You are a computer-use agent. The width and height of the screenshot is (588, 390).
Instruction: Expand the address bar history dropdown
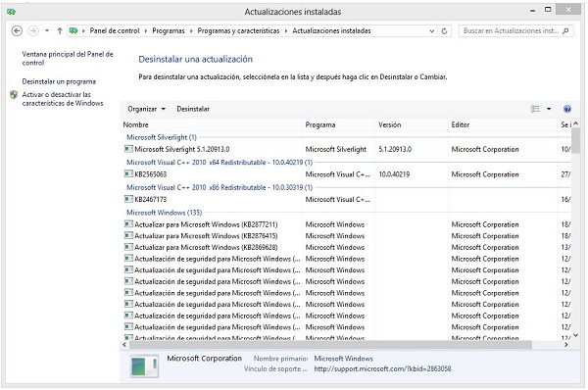coord(432,31)
